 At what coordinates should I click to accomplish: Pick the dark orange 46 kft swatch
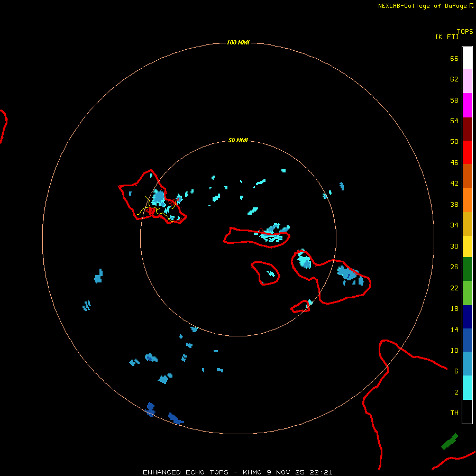coord(467,176)
